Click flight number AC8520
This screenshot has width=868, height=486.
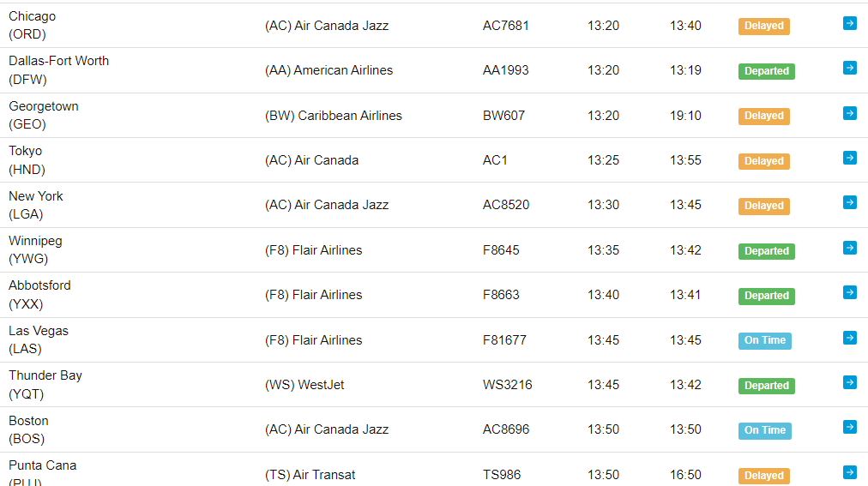(506, 205)
